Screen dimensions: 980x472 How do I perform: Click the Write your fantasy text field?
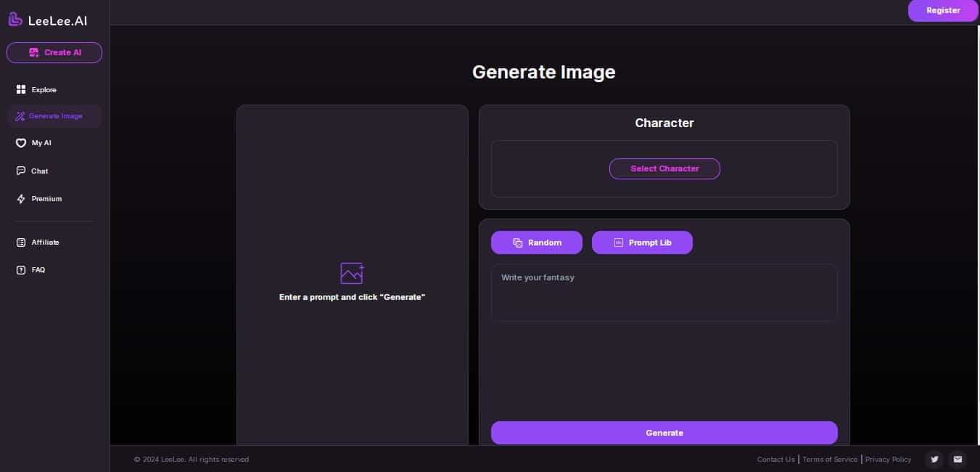[664, 293]
